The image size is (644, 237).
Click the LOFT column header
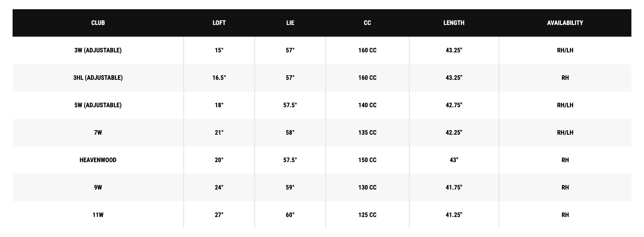coord(219,23)
